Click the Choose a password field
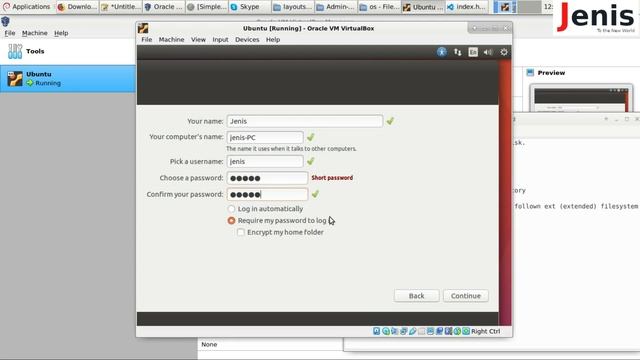This screenshot has width=640, height=360. [267, 178]
